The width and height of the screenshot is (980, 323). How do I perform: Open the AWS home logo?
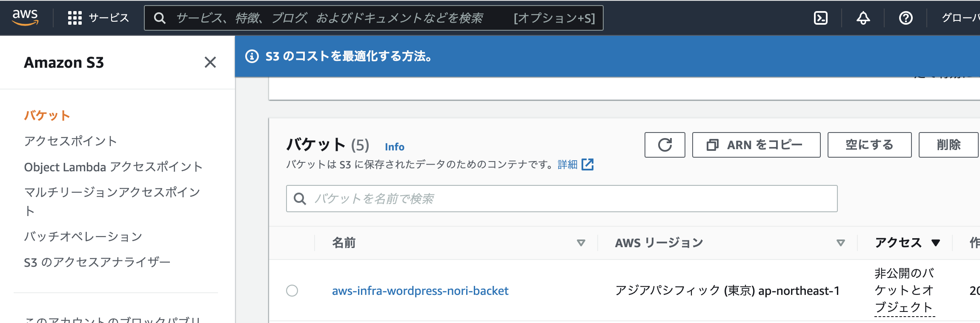tap(25, 17)
